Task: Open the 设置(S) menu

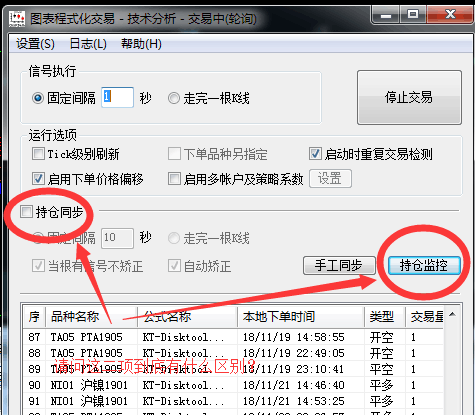Action: point(35,44)
